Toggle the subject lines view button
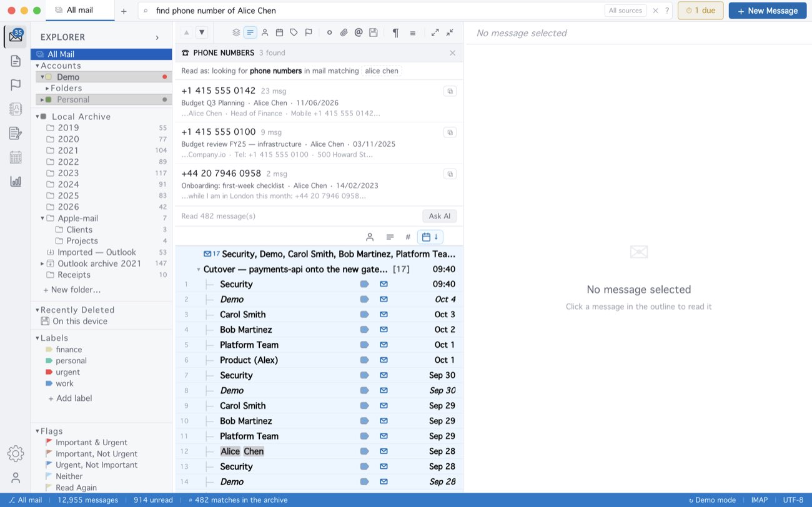This screenshot has height=507, width=812. click(x=250, y=33)
